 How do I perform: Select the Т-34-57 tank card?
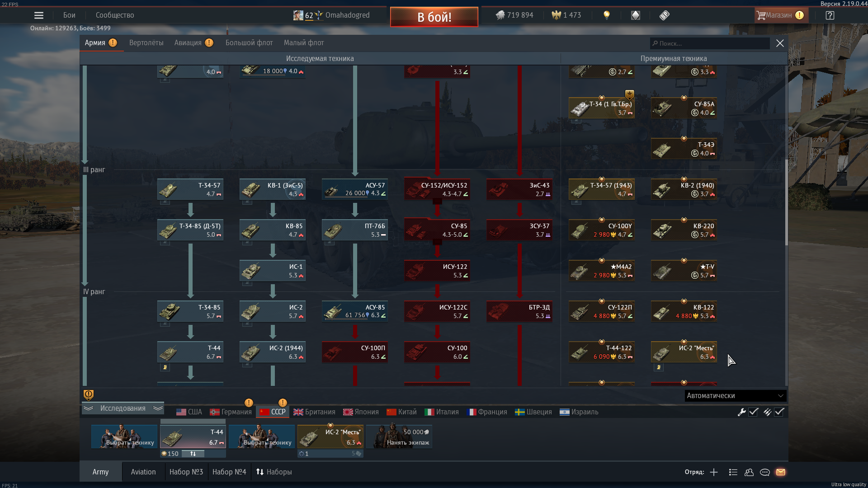point(190,189)
